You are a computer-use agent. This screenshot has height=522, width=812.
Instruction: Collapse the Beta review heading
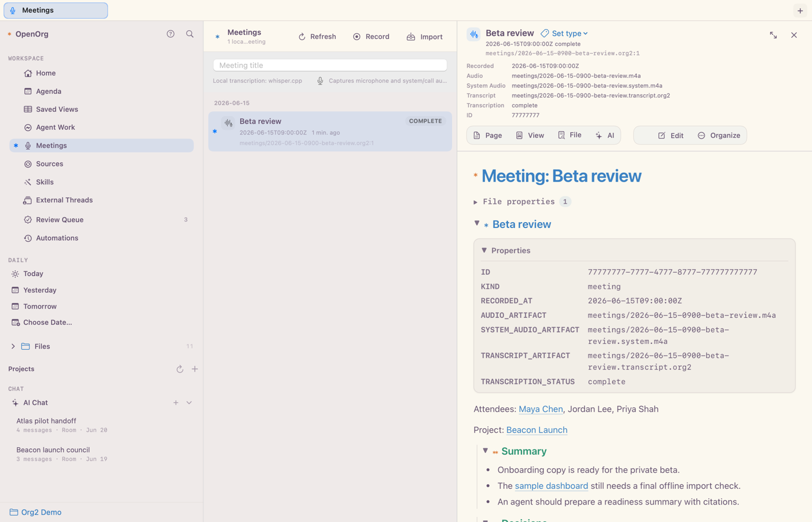point(477,223)
